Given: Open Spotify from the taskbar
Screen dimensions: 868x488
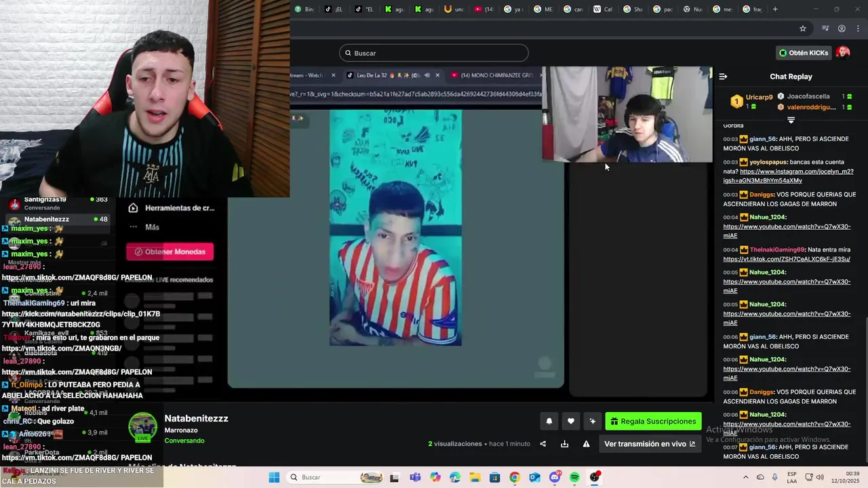Looking at the screenshot, I should point(575,477).
